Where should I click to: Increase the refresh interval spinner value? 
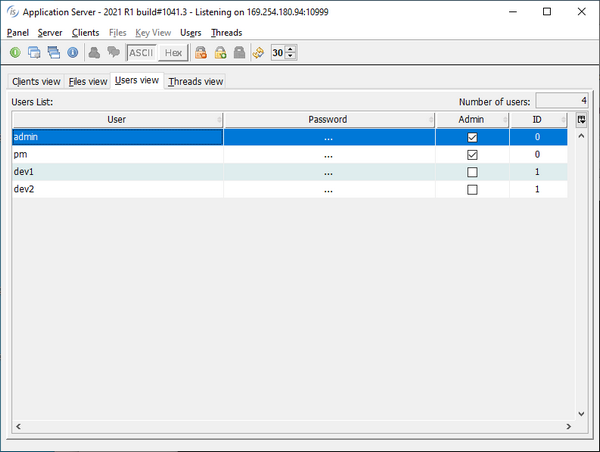pos(291,49)
